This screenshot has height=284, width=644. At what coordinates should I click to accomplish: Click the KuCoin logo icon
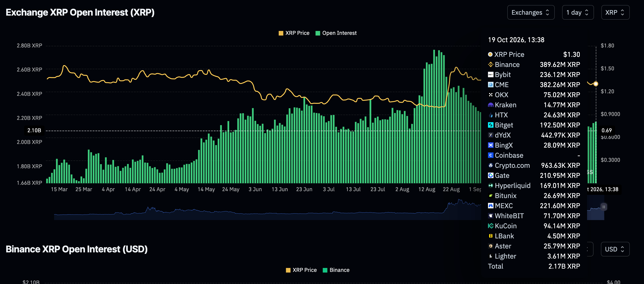[x=491, y=226]
